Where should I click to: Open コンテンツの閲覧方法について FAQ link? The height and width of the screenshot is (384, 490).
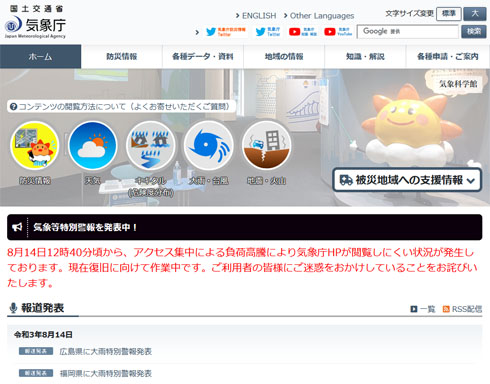121,107
